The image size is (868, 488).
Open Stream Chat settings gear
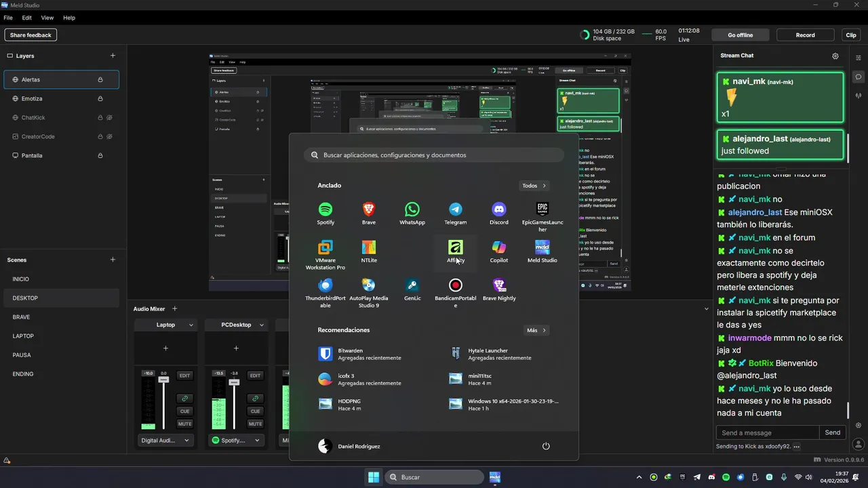835,56
